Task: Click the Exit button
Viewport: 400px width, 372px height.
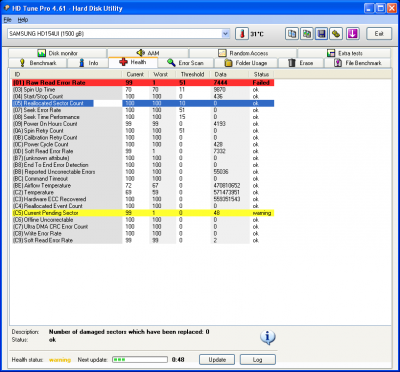Action: pyautogui.click(x=379, y=34)
